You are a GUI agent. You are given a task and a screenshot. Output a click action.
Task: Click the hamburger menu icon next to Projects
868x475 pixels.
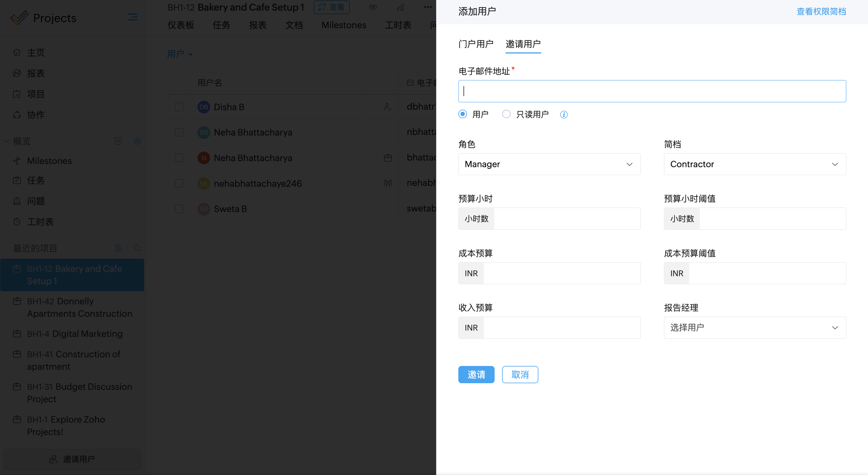pyautogui.click(x=132, y=17)
